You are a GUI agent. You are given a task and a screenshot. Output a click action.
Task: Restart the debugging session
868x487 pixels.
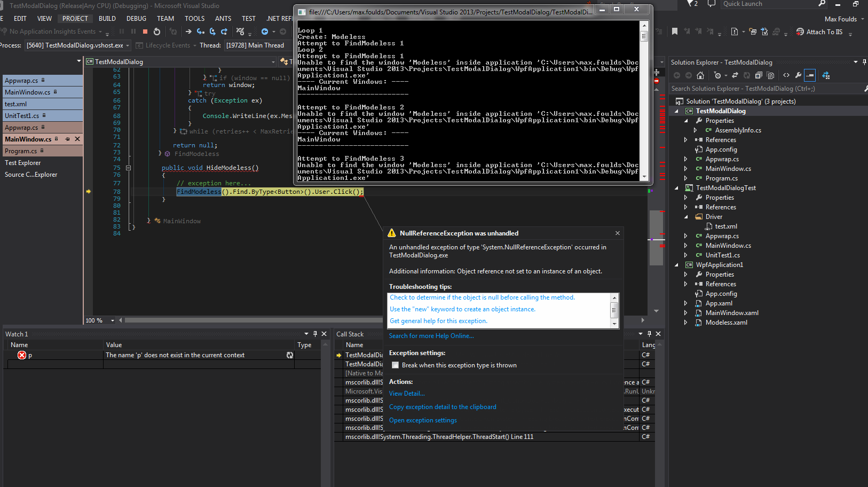tap(156, 32)
